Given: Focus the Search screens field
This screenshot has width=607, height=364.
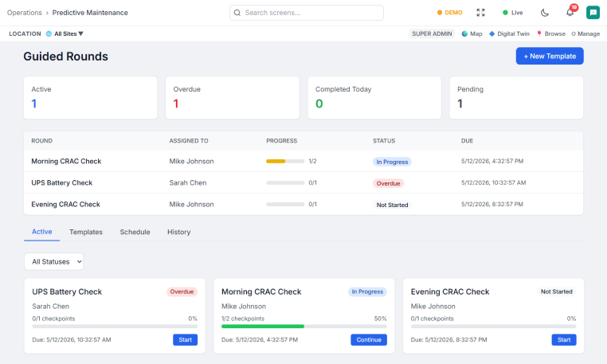Looking at the screenshot, I should [x=307, y=13].
